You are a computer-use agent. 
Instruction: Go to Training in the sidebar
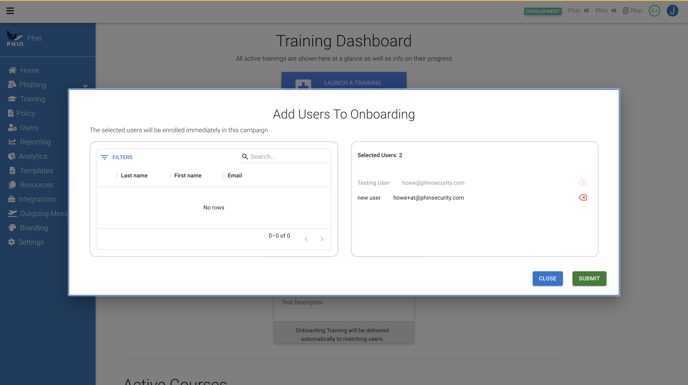tap(27, 99)
